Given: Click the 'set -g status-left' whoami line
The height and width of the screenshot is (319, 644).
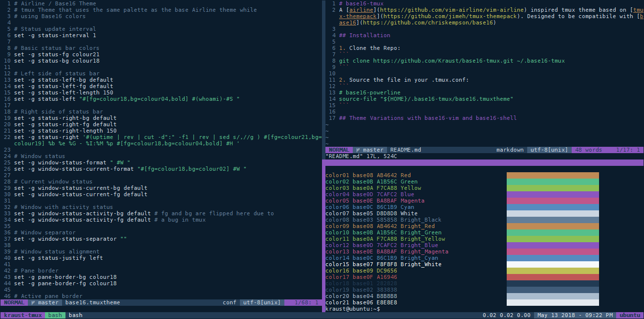Looking at the screenshot, I should pos(127,99).
